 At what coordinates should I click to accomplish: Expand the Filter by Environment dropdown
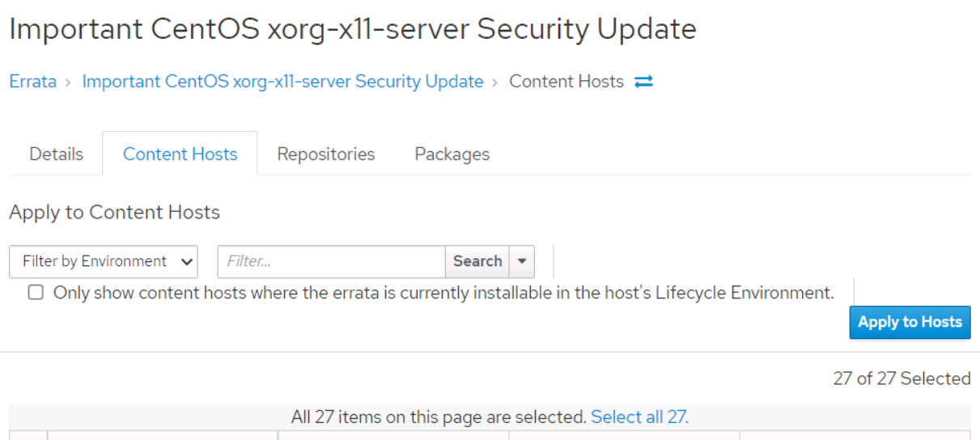tap(104, 261)
